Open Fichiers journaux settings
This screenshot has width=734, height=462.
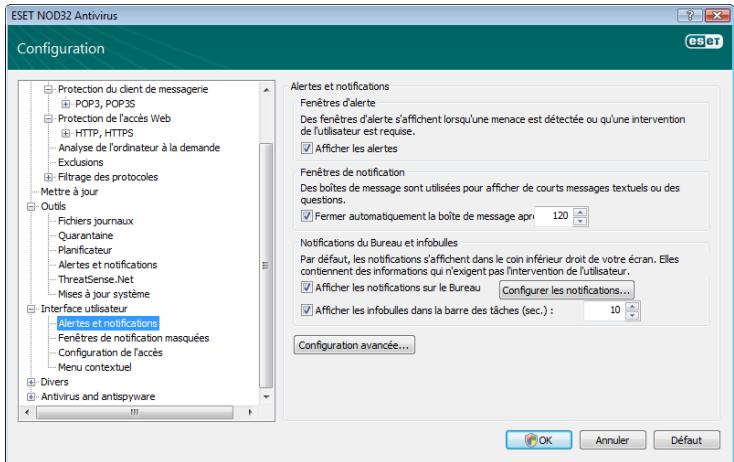tap(95, 221)
